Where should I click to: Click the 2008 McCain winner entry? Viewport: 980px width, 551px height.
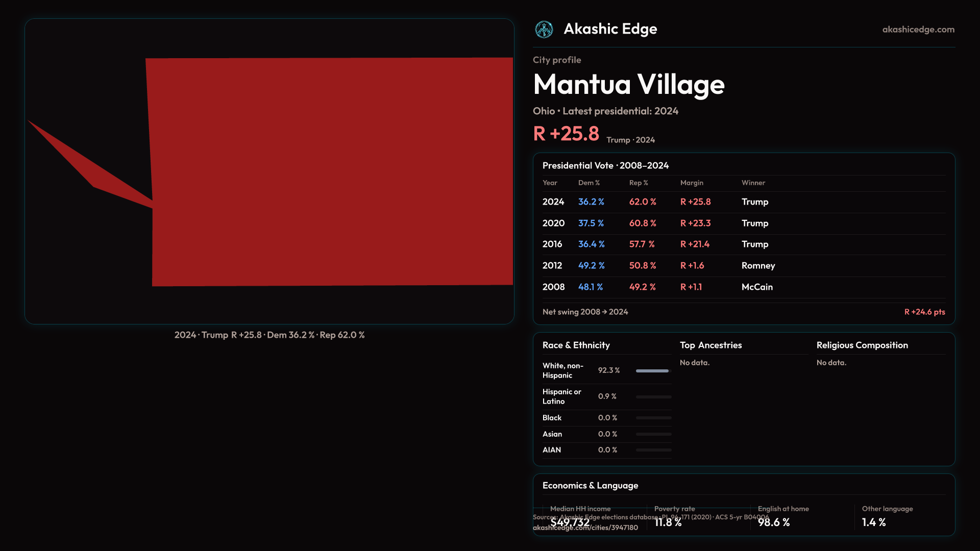757,287
